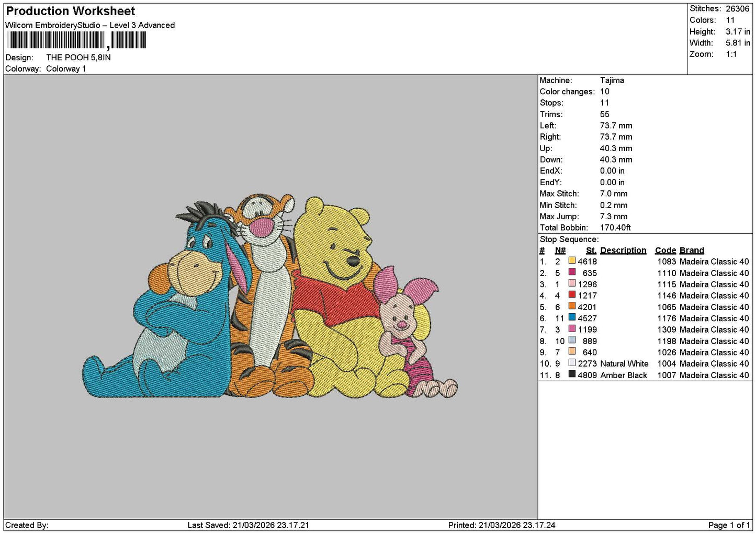Select the Height value '3.17 in'
756x534 pixels.
click(738, 31)
